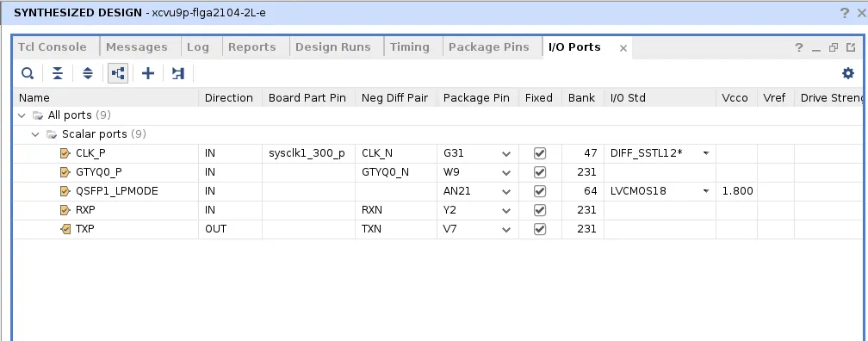Toggle the group by interface and bus icon
The height and width of the screenshot is (341, 868).
click(x=118, y=73)
